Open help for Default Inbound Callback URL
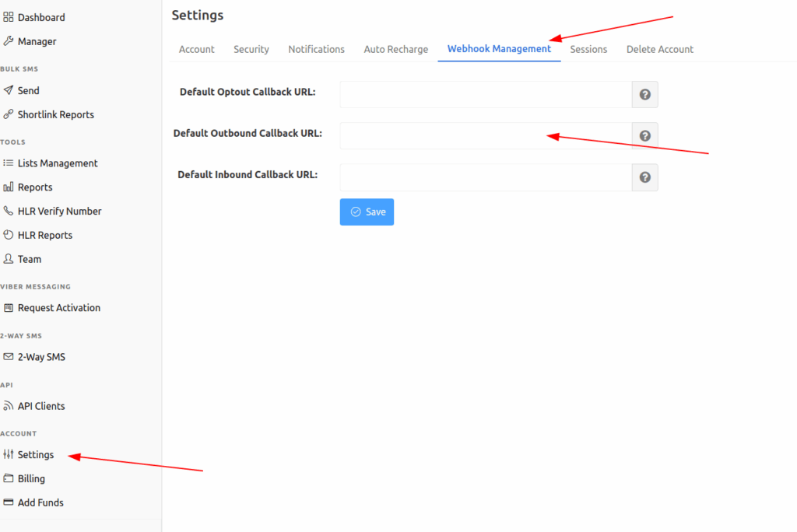The height and width of the screenshot is (532, 797). pos(644,177)
